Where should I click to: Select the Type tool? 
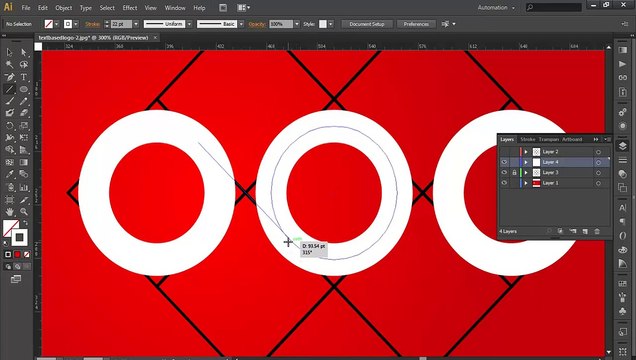[24, 77]
